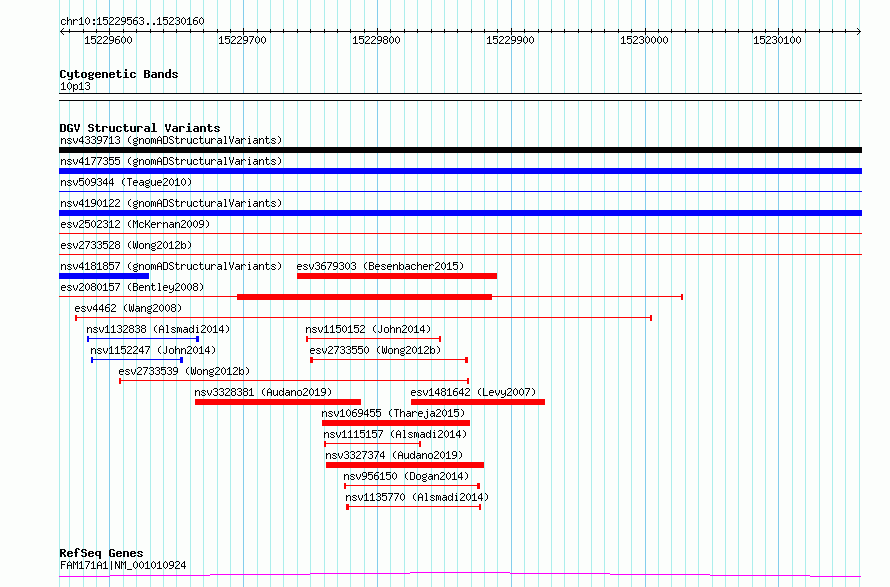Click the red bar below the esv1481642 label
890x587 pixels.
(x=478, y=402)
